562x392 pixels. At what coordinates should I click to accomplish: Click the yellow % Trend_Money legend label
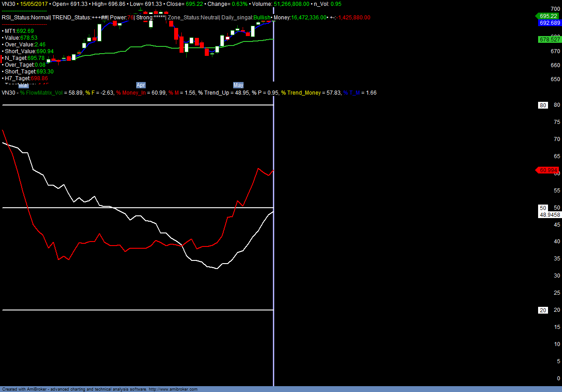click(x=300, y=93)
